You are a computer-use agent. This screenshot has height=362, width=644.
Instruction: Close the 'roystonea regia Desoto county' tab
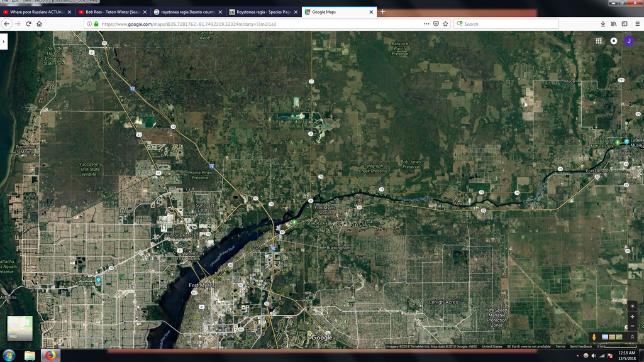pos(221,12)
